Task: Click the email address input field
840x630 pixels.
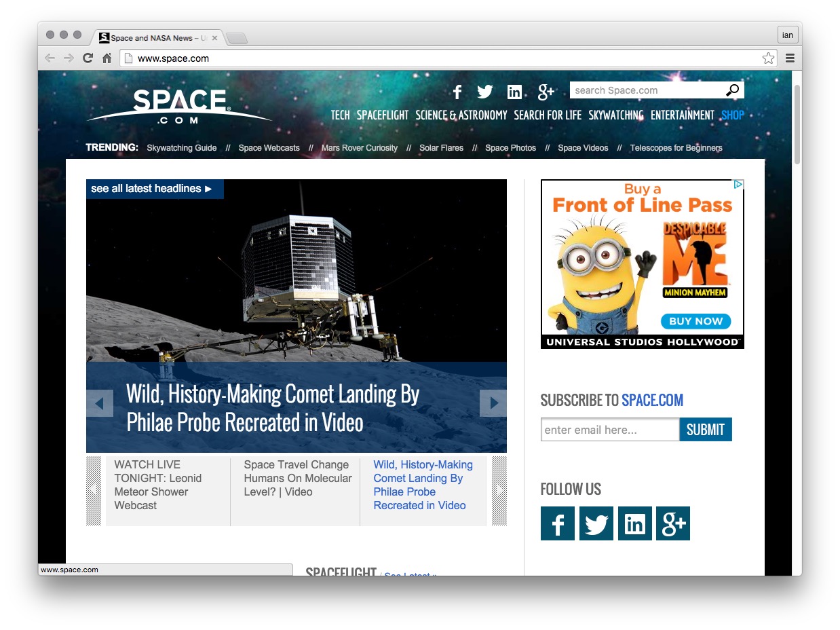Action: [609, 430]
